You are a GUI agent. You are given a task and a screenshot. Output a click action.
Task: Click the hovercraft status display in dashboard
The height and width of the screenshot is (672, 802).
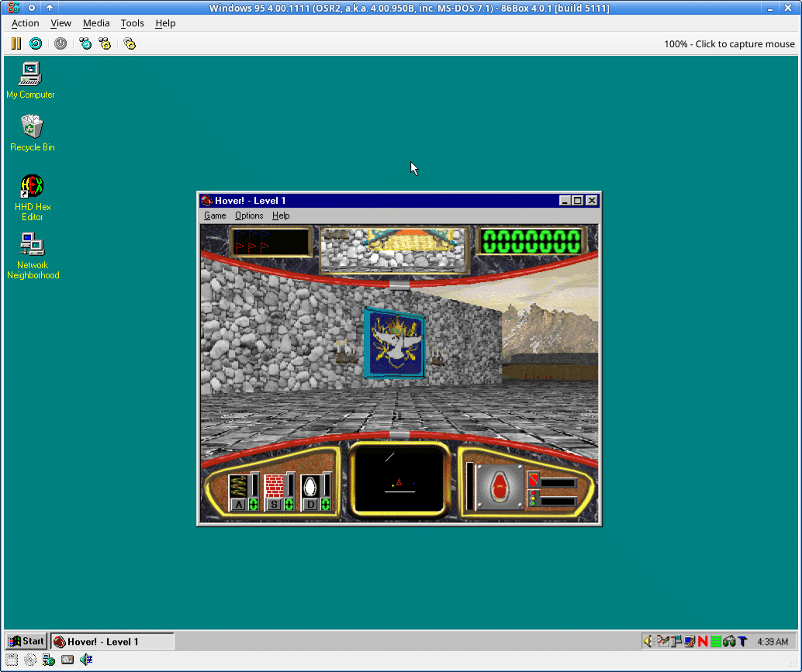click(x=500, y=487)
